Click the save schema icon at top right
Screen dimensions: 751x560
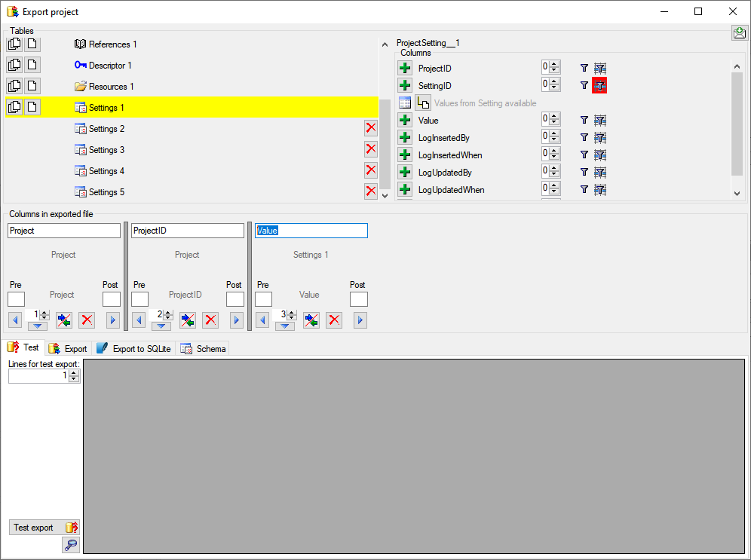[740, 33]
